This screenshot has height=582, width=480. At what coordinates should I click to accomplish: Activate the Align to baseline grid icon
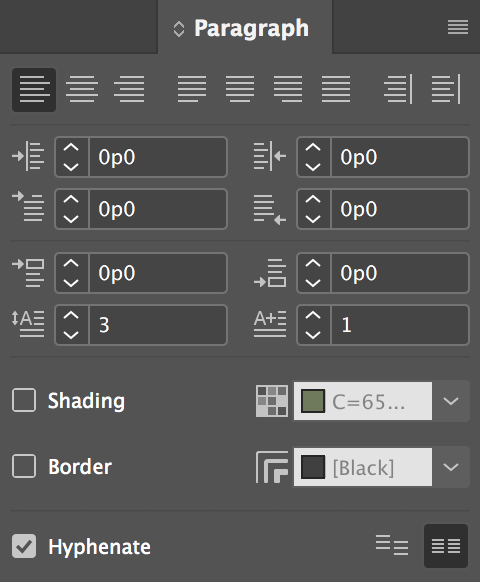pyautogui.click(x=446, y=546)
